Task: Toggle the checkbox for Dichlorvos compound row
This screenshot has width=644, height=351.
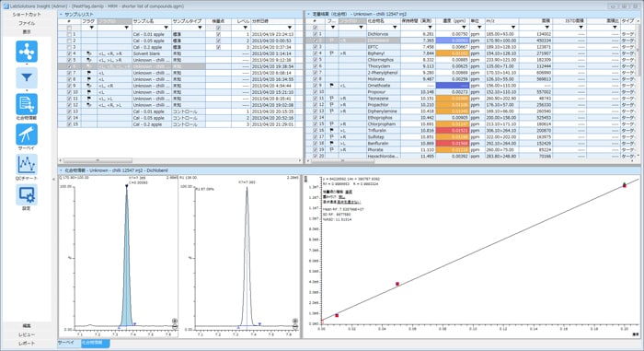Action: pos(315,34)
